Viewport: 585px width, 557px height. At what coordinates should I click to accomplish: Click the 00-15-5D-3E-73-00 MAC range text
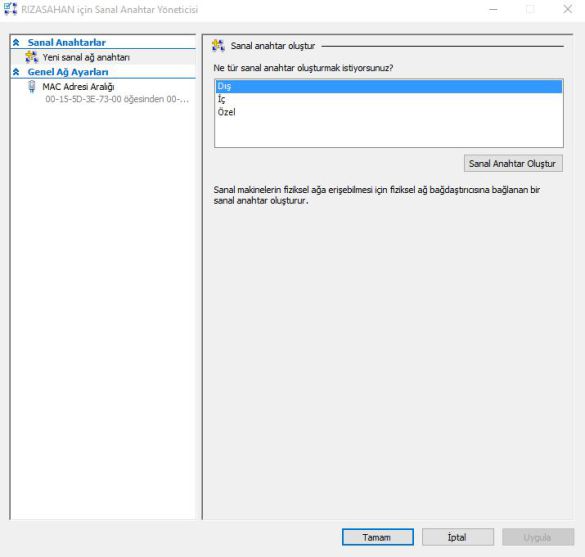click(x=117, y=99)
